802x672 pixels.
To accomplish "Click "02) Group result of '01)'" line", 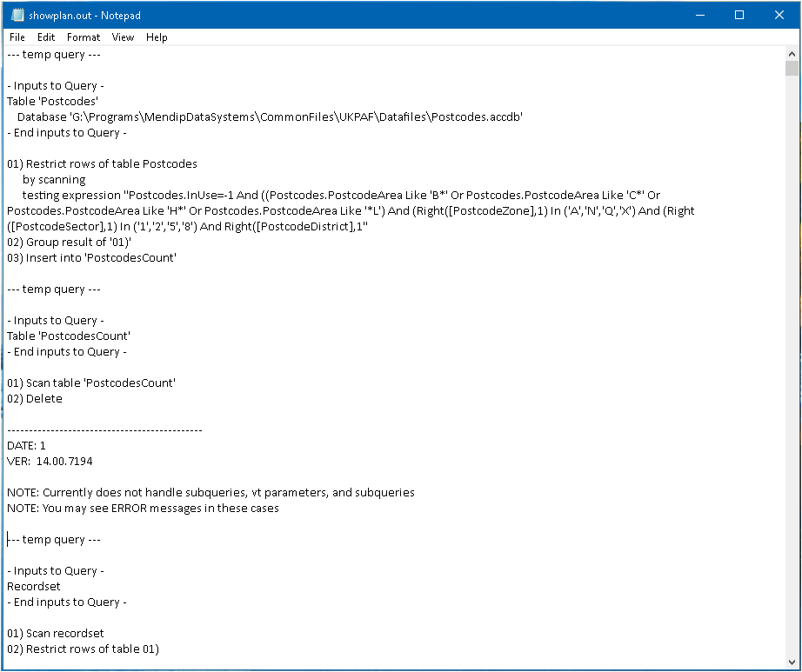I will pos(69,243).
